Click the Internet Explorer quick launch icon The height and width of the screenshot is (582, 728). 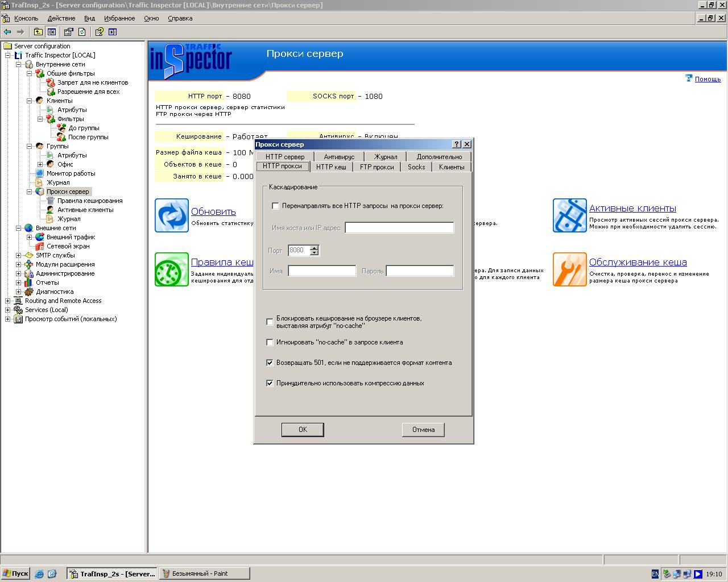pos(39,574)
